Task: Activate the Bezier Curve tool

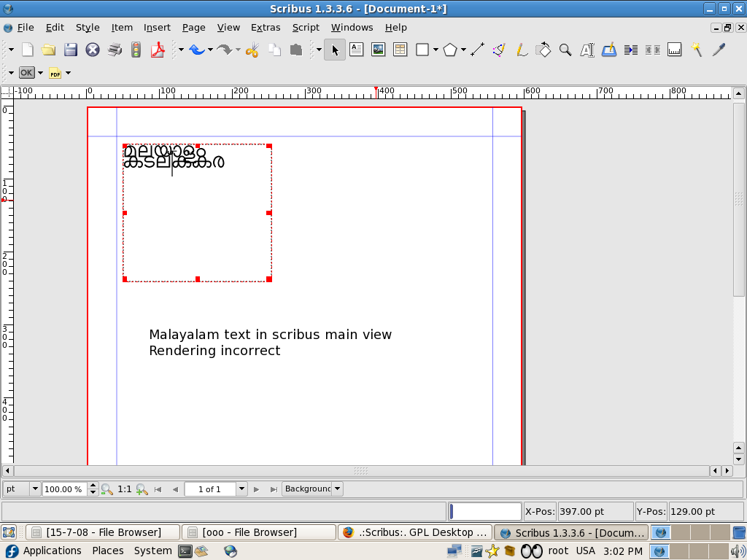Action: pyautogui.click(x=499, y=50)
